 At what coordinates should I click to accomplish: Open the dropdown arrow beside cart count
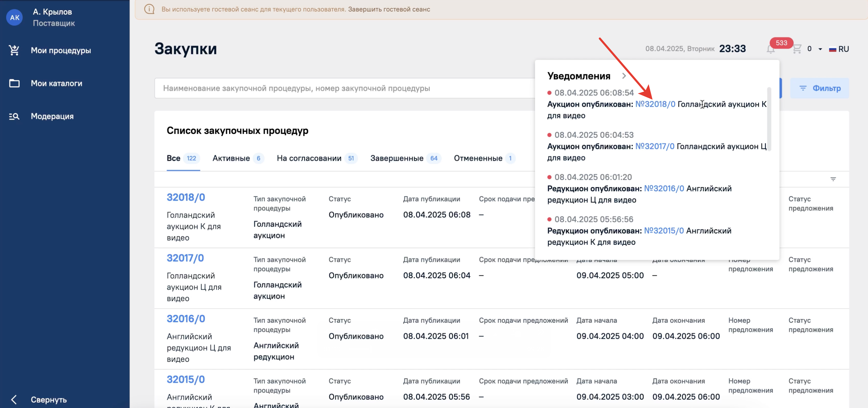click(820, 49)
